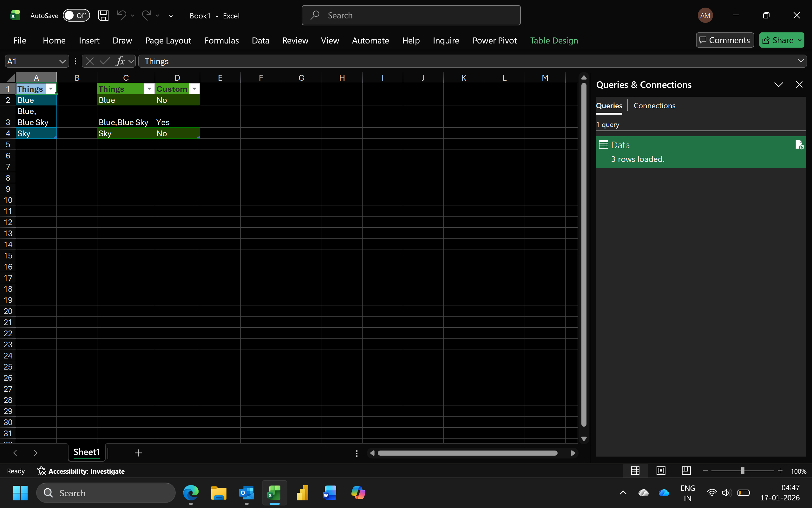Viewport: 812px width, 508px height.
Task: Open the Queries pane options chevron
Action: tap(778, 85)
